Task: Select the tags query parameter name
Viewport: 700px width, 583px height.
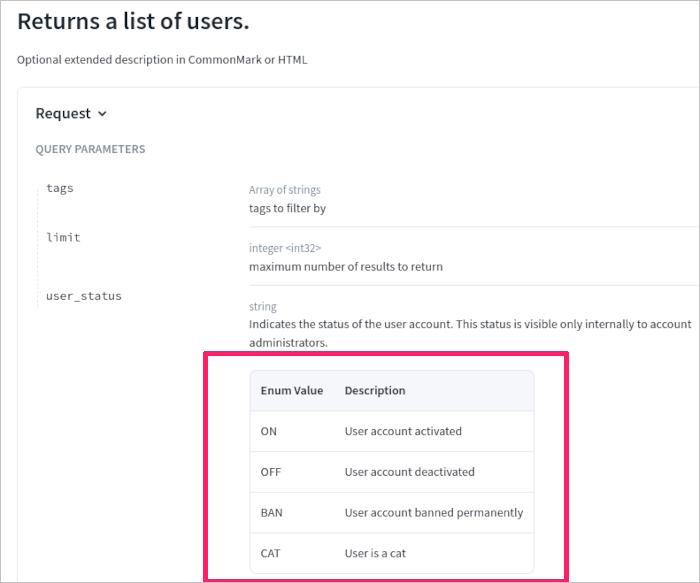Action: pos(60,188)
